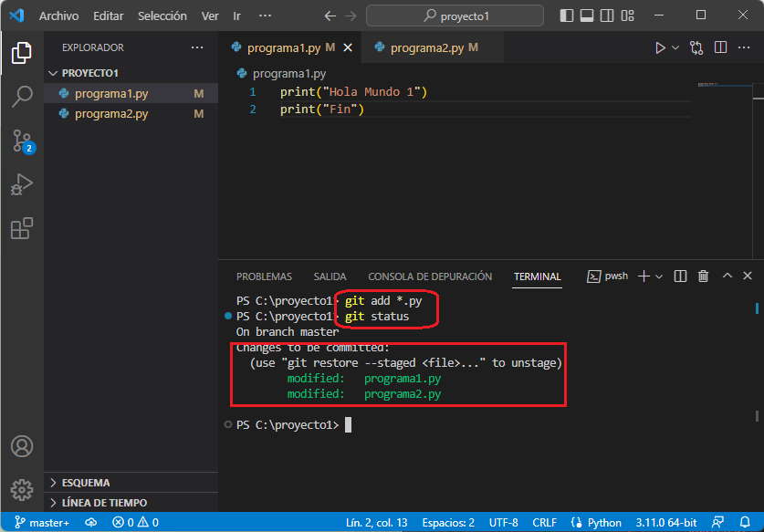764x532 pixels.
Task: Switch to the PROBLEMAS panel tab
Action: click(264, 276)
